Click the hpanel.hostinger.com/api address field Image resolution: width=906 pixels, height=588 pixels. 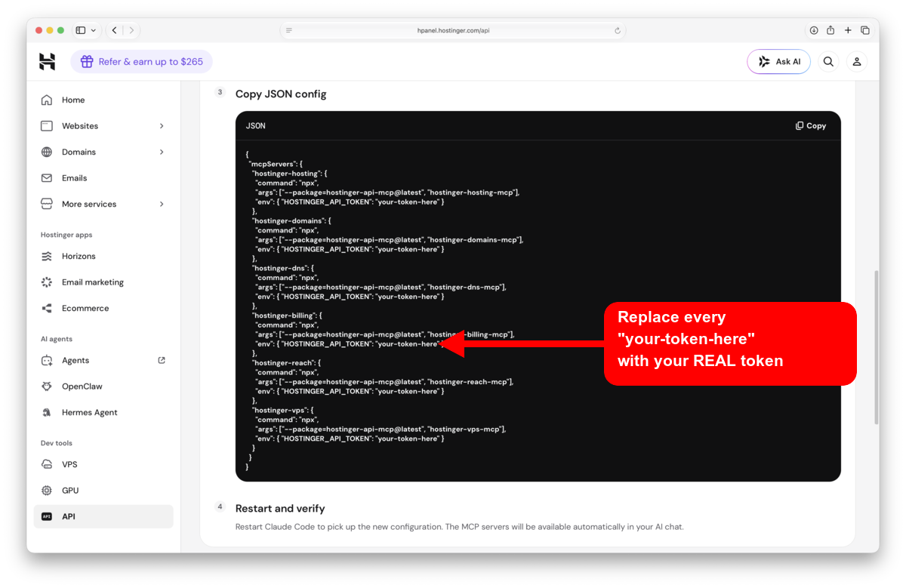(453, 31)
